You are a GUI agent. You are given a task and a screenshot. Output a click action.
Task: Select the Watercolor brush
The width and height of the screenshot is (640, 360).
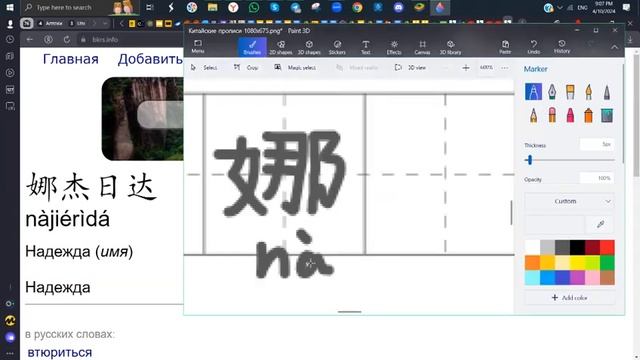pyautogui.click(x=589, y=92)
